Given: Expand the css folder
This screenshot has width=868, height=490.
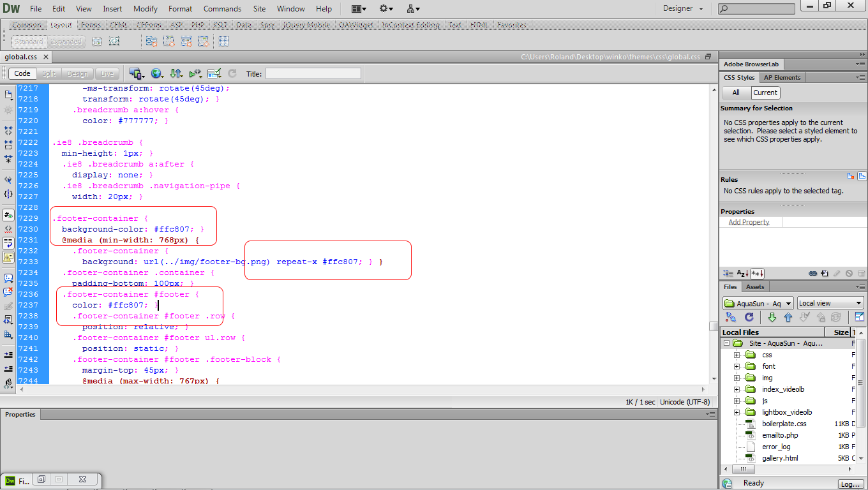Looking at the screenshot, I should tap(737, 355).
